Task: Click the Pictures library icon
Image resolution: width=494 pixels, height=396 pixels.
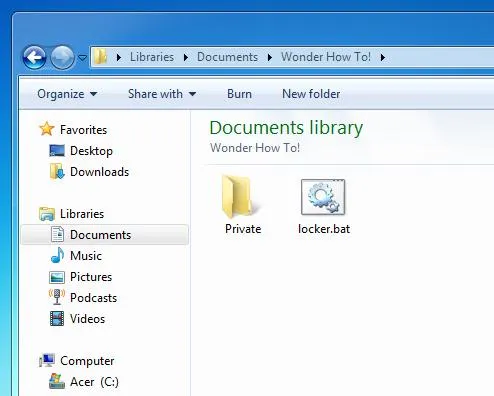Action: click(57, 277)
